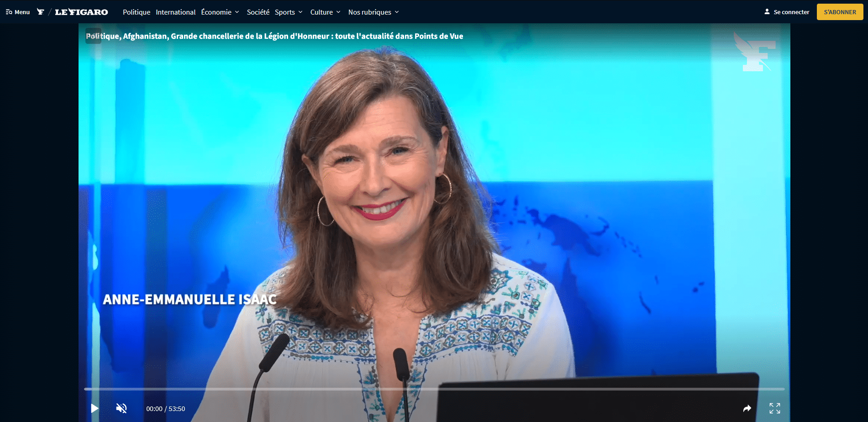Play the Points de Vue video
The width and height of the screenshot is (868, 422).
95,408
